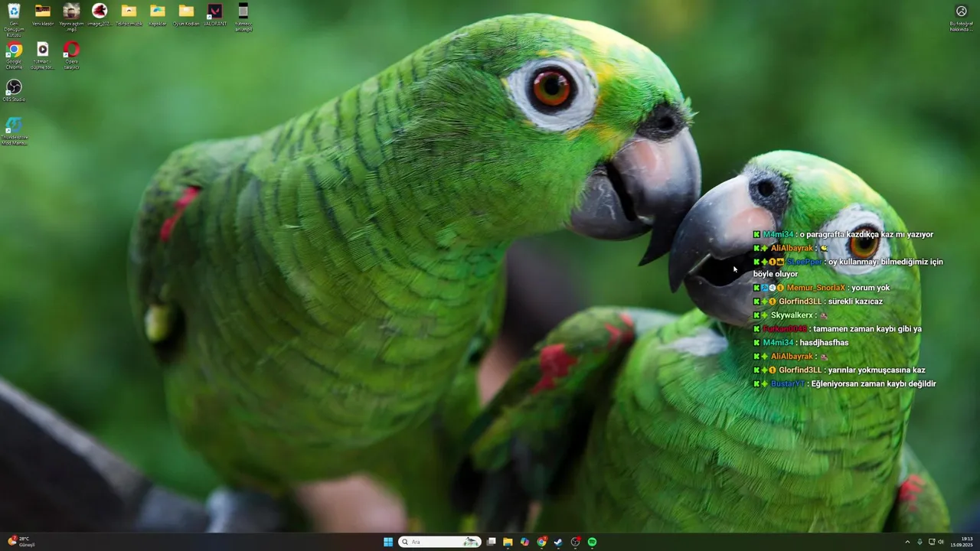
Task: Select the tutmac .mp4 video file
Action: (243, 18)
